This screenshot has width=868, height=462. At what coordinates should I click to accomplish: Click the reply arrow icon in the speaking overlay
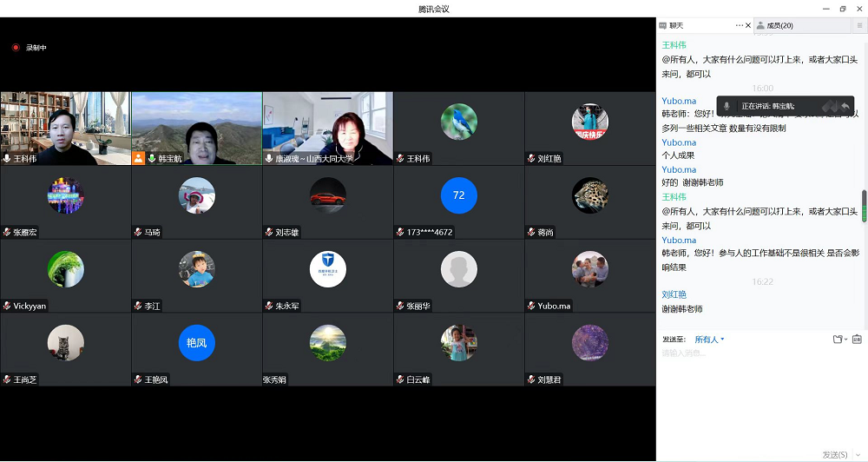tap(845, 106)
